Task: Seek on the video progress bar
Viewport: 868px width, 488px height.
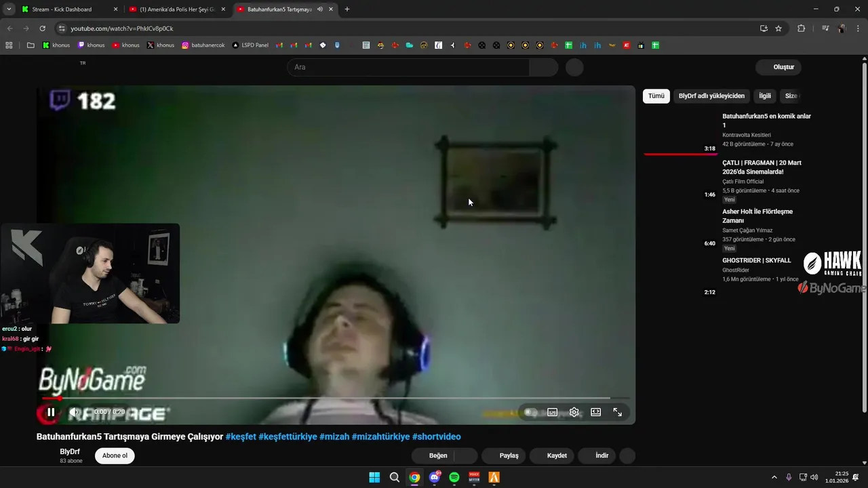Action: (336, 399)
